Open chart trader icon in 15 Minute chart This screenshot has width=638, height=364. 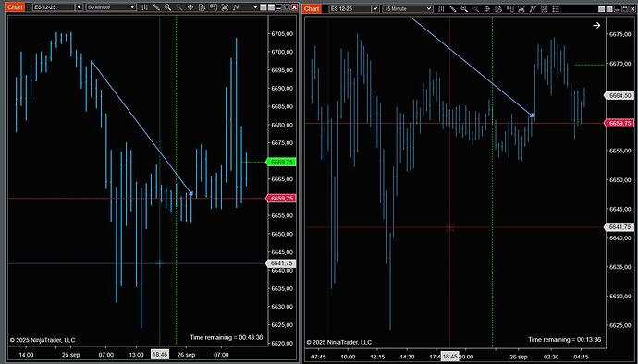(x=509, y=9)
